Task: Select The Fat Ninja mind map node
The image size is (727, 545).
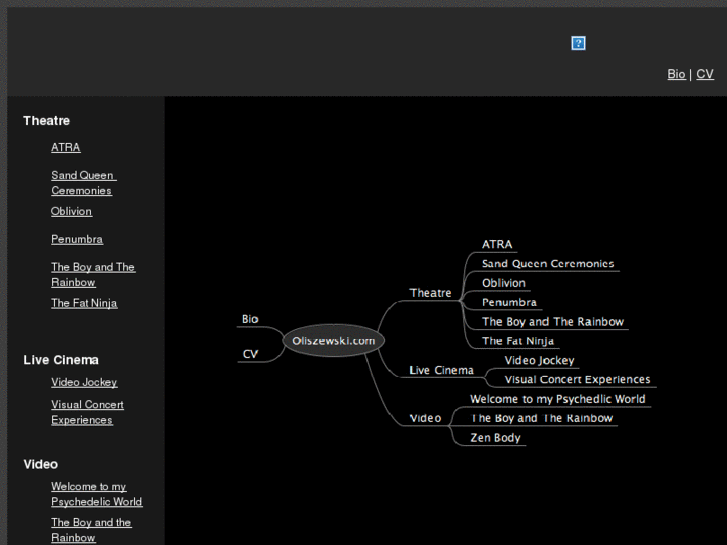Action: click(518, 341)
